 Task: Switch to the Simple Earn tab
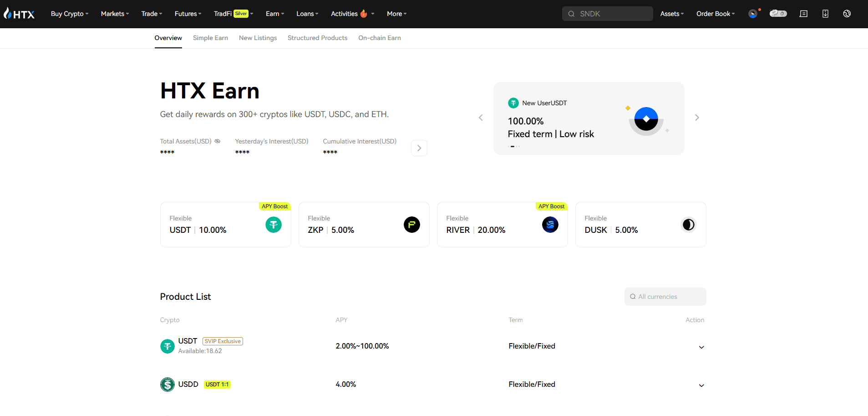click(210, 38)
